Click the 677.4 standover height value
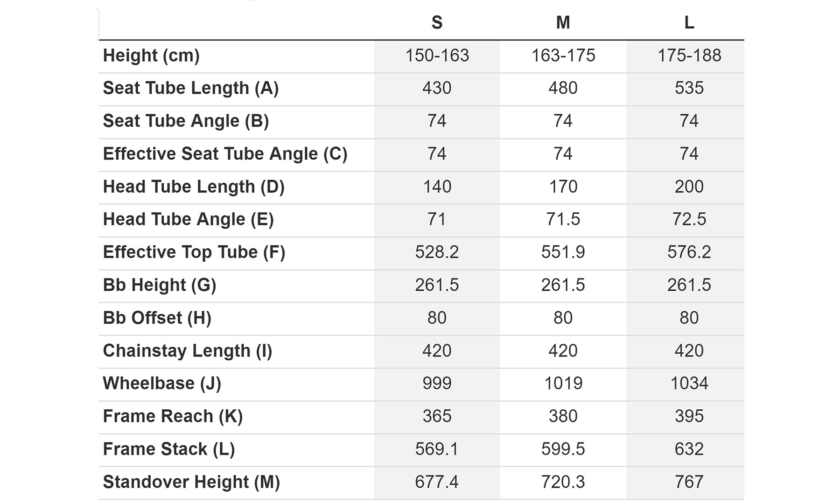The image size is (840, 504). point(437,482)
